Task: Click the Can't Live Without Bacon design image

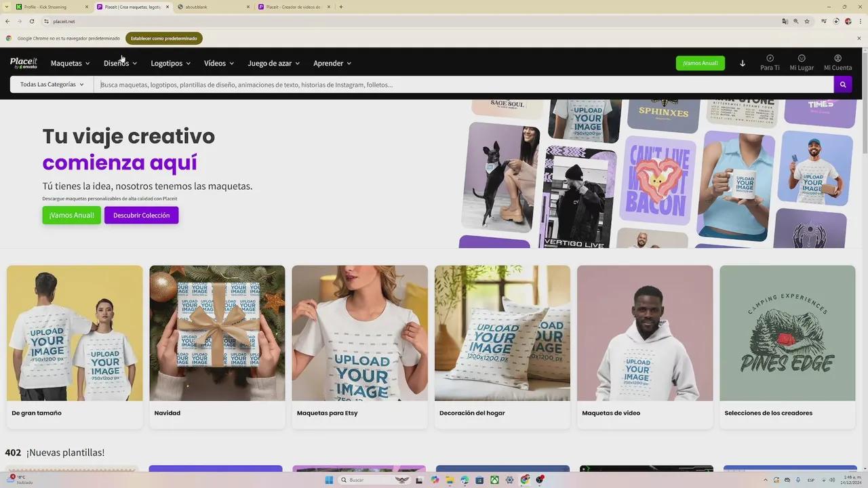Action: 658,180
